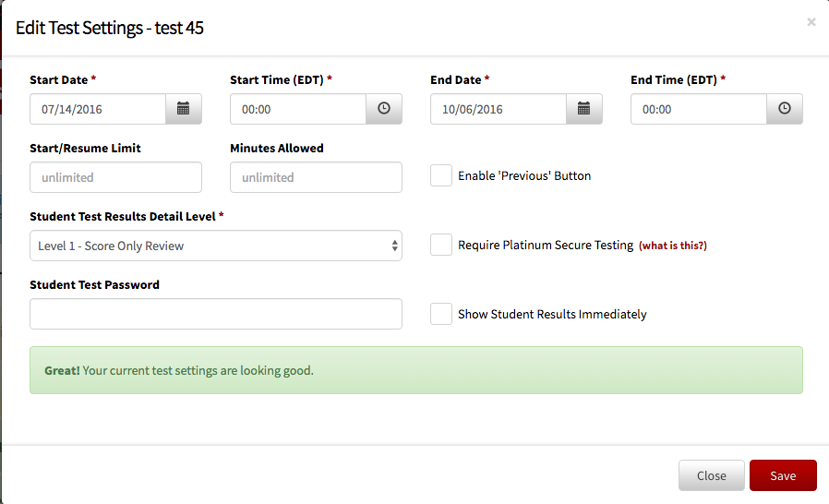Open the End Date calendar picker
The width and height of the screenshot is (829, 504).
tap(583, 109)
